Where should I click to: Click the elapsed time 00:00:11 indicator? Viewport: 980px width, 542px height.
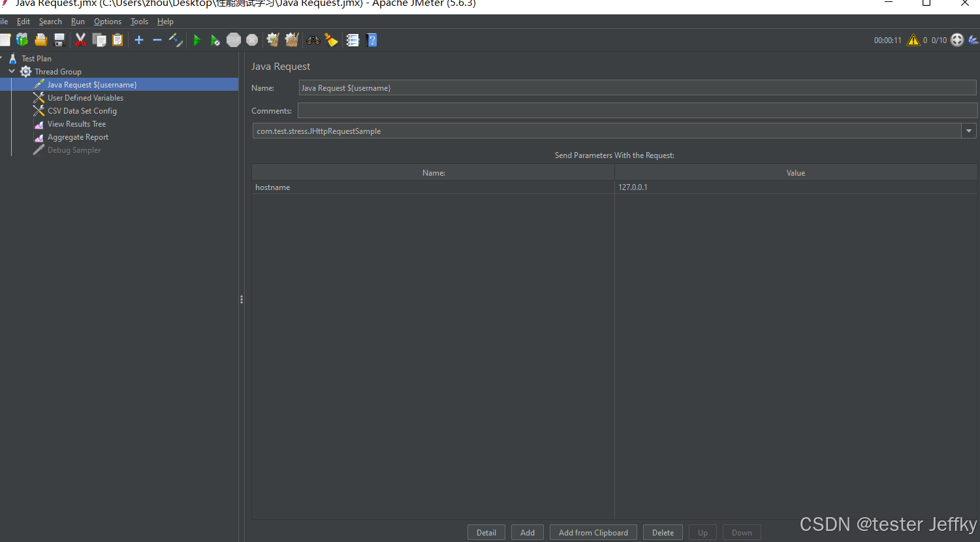(887, 40)
